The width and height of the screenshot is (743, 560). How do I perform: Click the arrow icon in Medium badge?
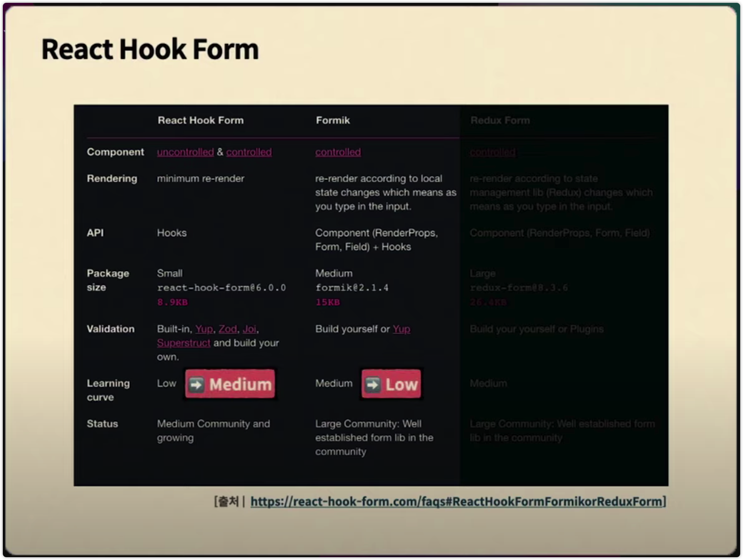pyautogui.click(x=196, y=384)
